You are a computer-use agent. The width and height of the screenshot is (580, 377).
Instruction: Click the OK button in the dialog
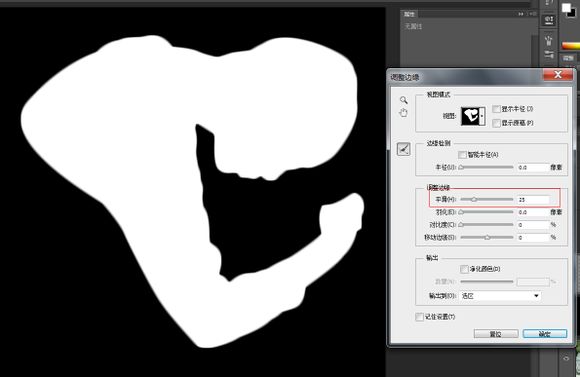point(544,334)
